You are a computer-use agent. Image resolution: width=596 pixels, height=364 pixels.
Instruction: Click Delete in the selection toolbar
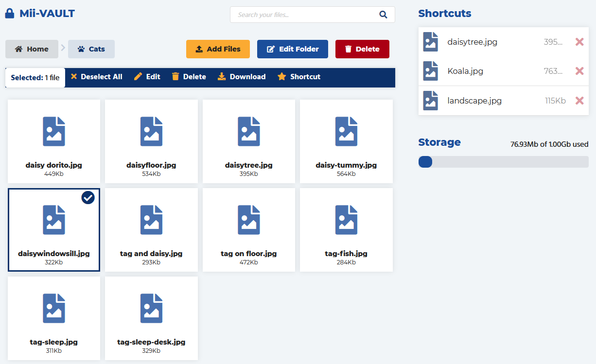(x=189, y=77)
